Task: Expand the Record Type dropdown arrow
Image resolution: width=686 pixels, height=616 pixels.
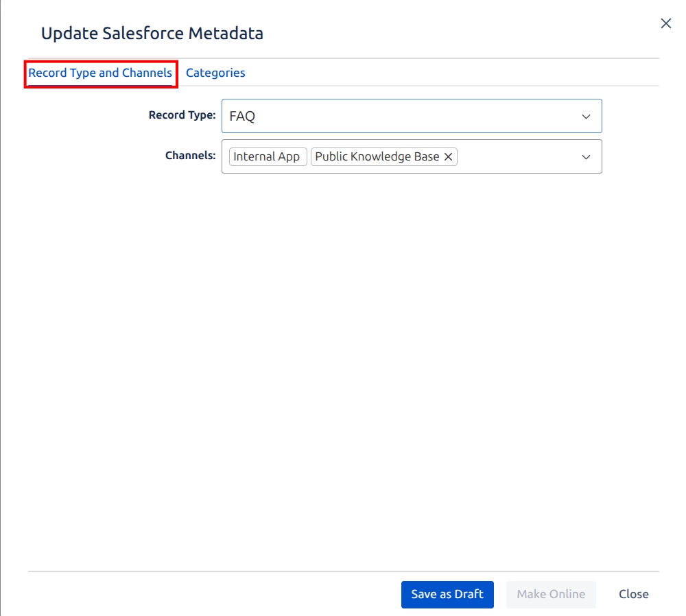Action: [586, 117]
